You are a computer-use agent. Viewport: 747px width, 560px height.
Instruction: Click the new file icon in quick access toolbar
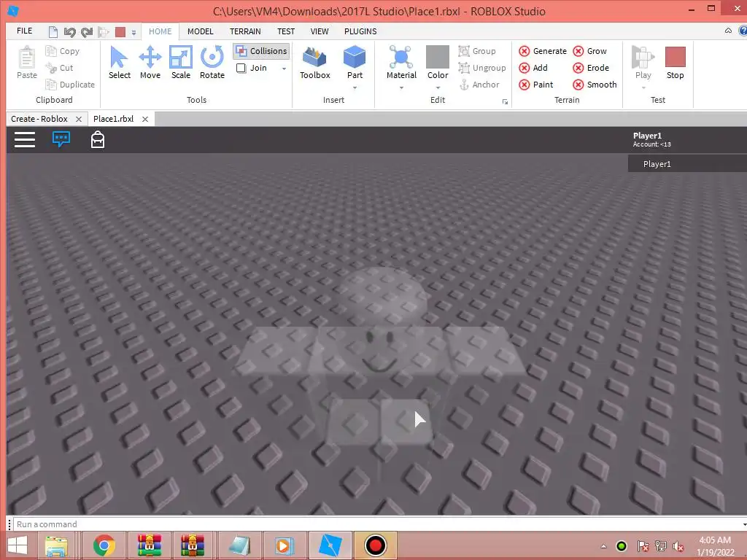tap(53, 32)
